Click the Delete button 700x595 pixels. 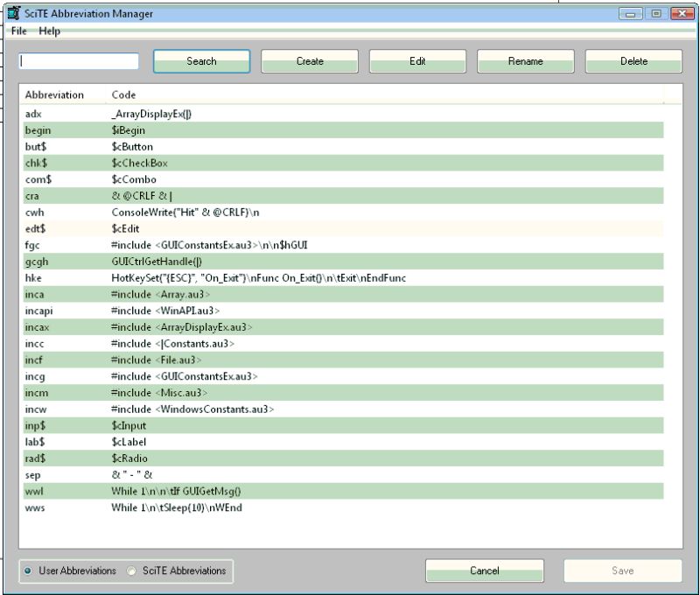tap(633, 61)
